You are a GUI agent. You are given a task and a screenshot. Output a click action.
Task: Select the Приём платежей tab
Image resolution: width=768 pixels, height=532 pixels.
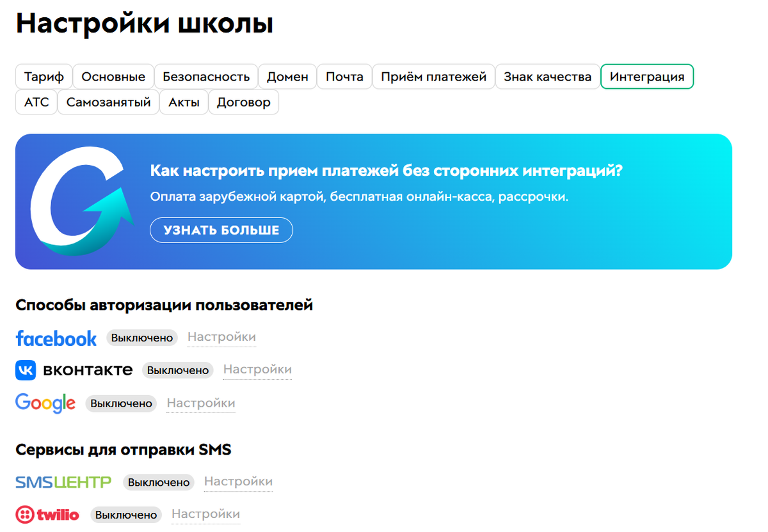[433, 77]
